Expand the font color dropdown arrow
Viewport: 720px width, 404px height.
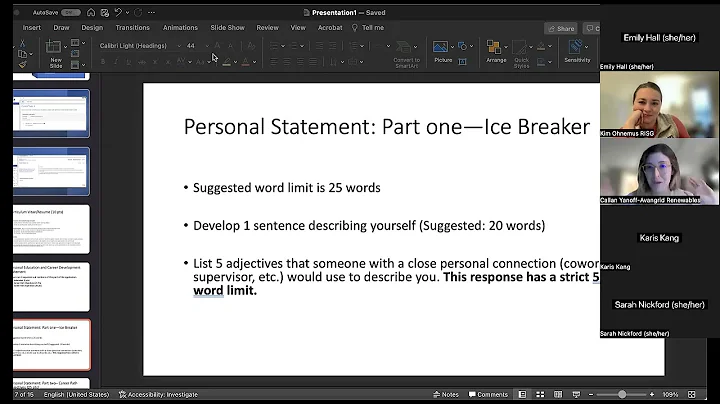pyautogui.click(x=254, y=62)
